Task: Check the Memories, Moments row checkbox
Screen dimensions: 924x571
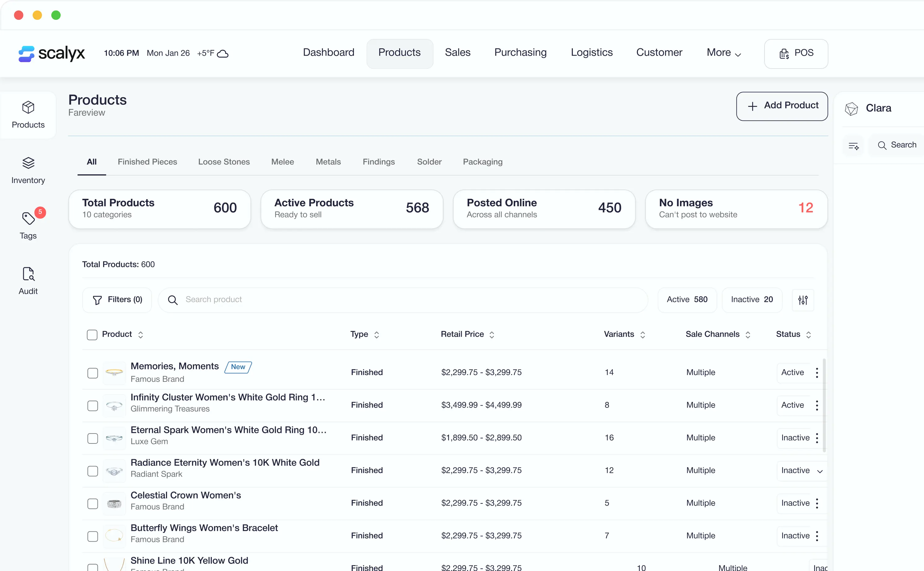Action: (x=93, y=373)
